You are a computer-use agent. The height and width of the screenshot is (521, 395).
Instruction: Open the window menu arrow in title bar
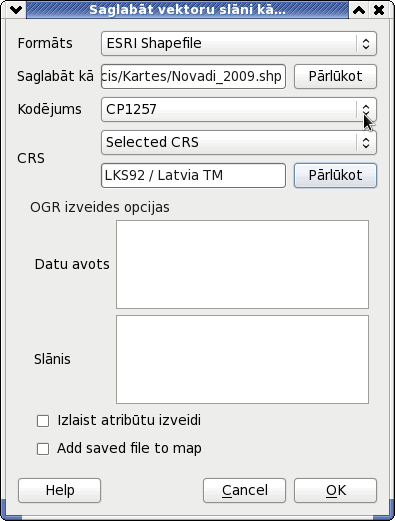coord(16,10)
